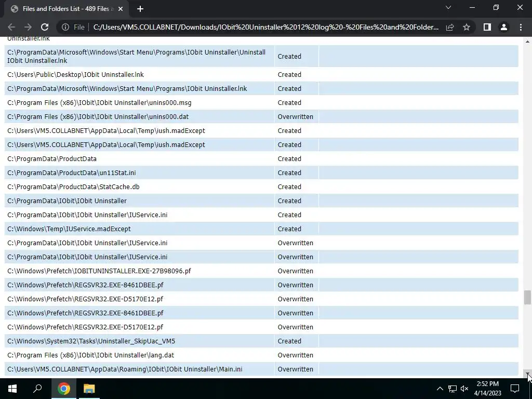Click the address bar file URL

[265, 27]
